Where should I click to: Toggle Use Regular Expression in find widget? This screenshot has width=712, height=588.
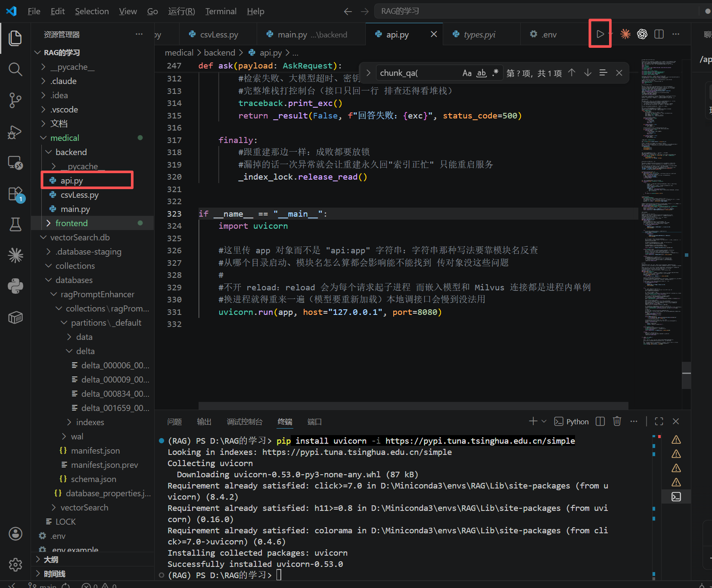(x=495, y=73)
